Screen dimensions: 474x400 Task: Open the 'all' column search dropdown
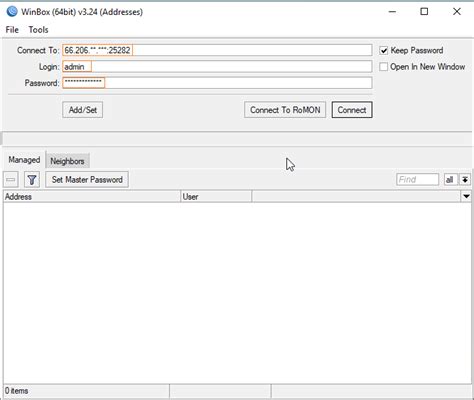(450, 180)
